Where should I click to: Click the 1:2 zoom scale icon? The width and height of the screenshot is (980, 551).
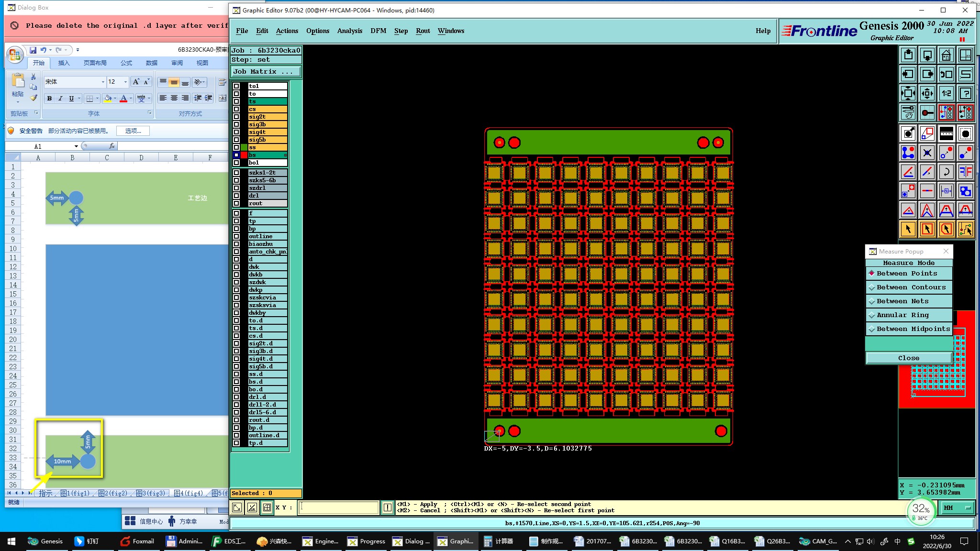[946, 93]
